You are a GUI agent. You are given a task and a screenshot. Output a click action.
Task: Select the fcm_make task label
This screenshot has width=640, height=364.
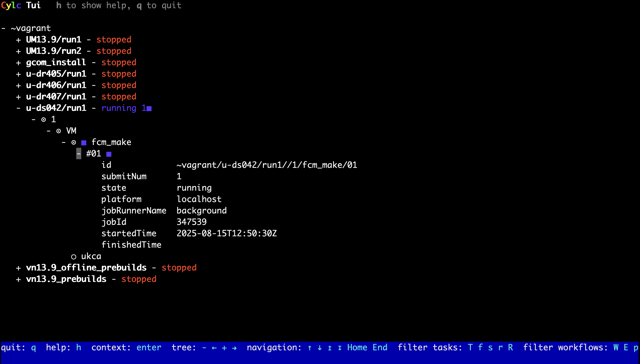click(x=111, y=142)
